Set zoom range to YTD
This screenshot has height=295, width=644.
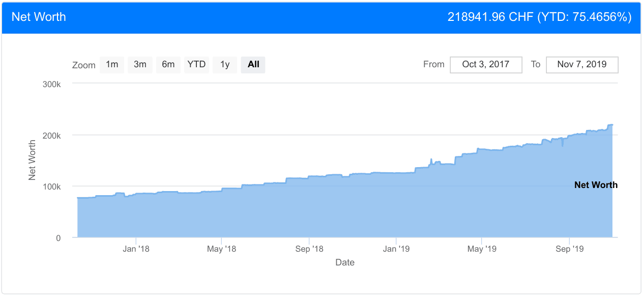[x=196, y=65]
